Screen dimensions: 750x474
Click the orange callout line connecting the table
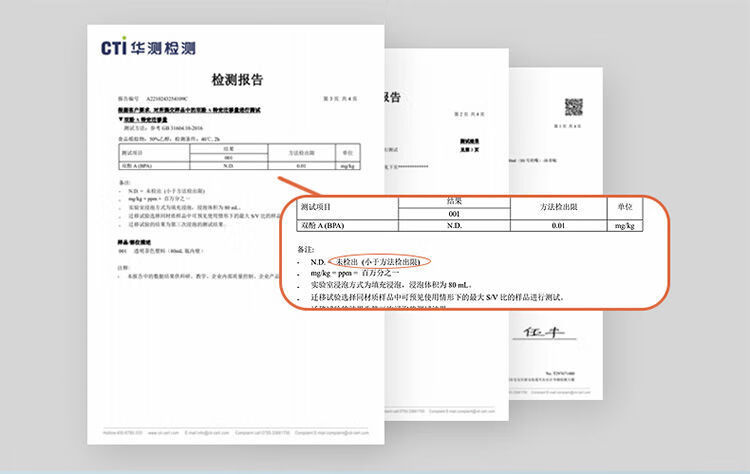298,186
